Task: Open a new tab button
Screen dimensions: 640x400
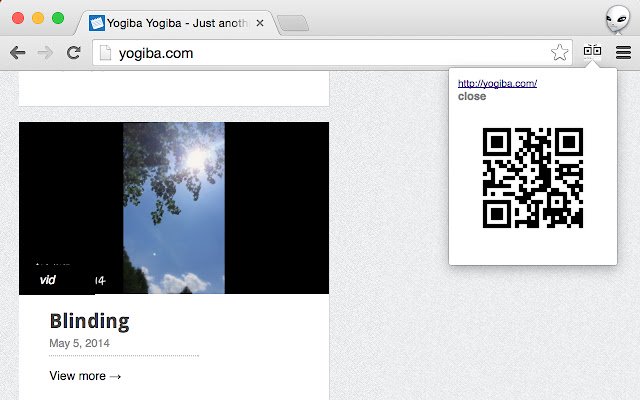Action: [293, 23]
